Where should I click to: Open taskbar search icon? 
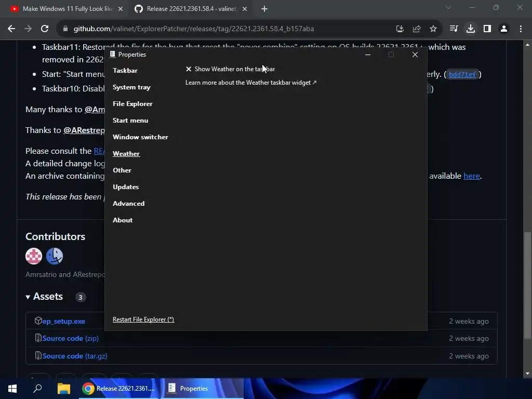tap(37, 389)
